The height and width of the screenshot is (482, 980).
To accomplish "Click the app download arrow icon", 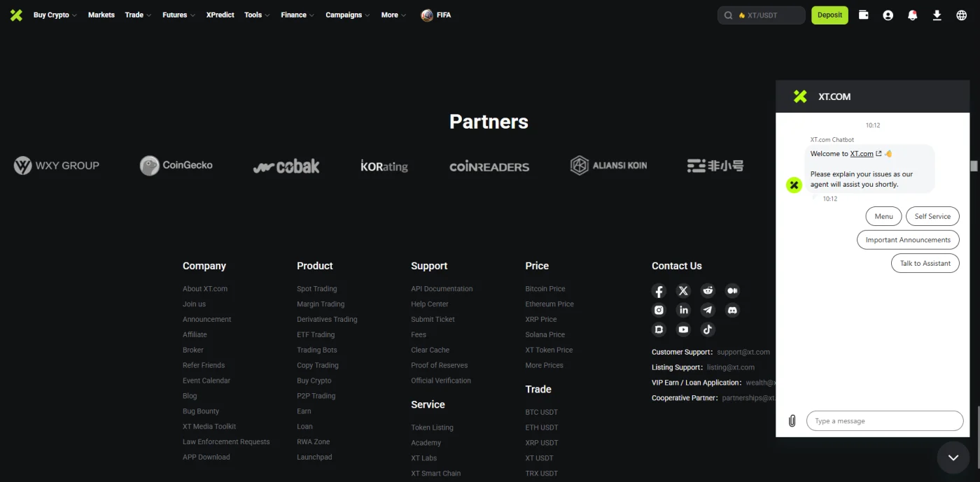I will click(x=937, y=15).
